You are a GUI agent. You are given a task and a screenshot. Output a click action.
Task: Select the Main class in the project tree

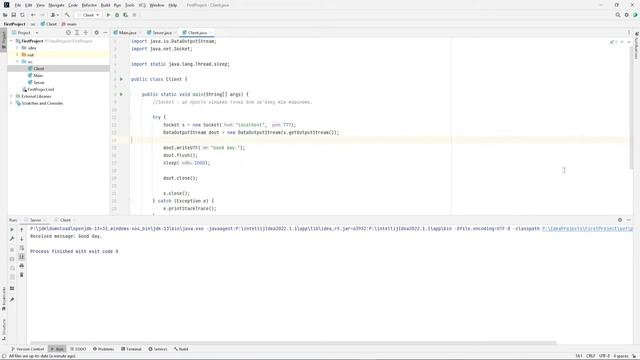coord(38,76)
